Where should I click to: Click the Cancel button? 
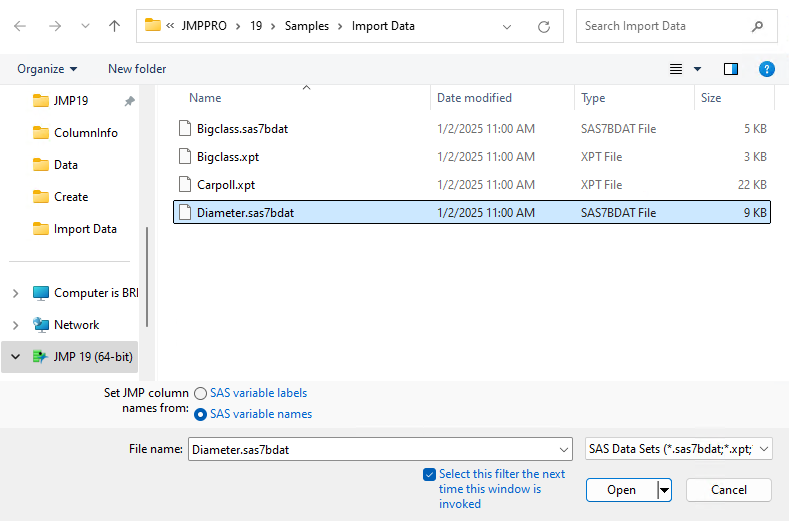pyautogui.click(x=729, y=490)
